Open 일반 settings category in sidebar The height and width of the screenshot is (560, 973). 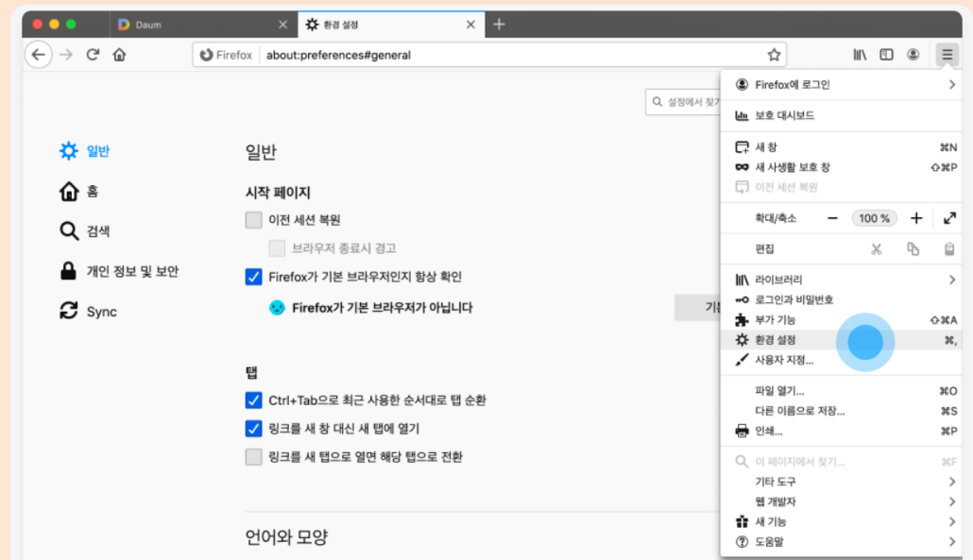coord(84,151)
